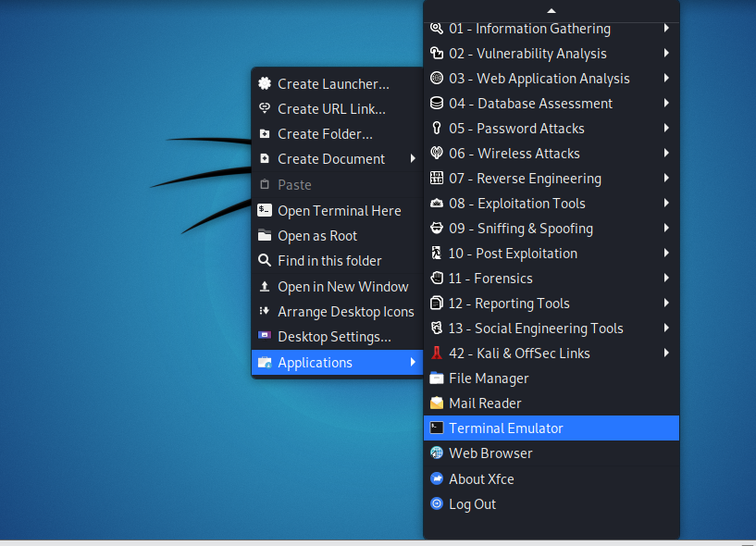Click the Sniffing & Spoofing mask icon
This screenshot has width=756, height=546.
(x=437, y=228)
